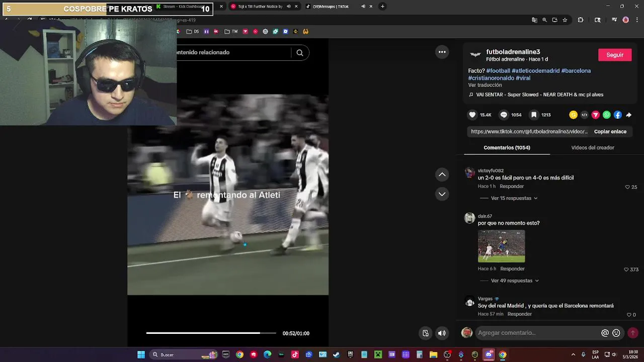The height and width of the screenshot is (362, 644).
Task: Open a new browser tab
Action: click(382, 7)
